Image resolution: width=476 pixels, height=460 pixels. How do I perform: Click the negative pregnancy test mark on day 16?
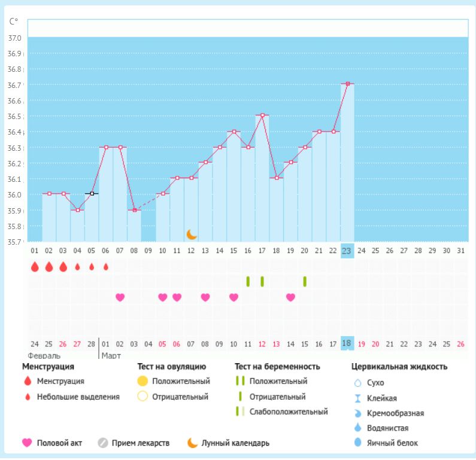pyautogui.click(x=248, y=282)
